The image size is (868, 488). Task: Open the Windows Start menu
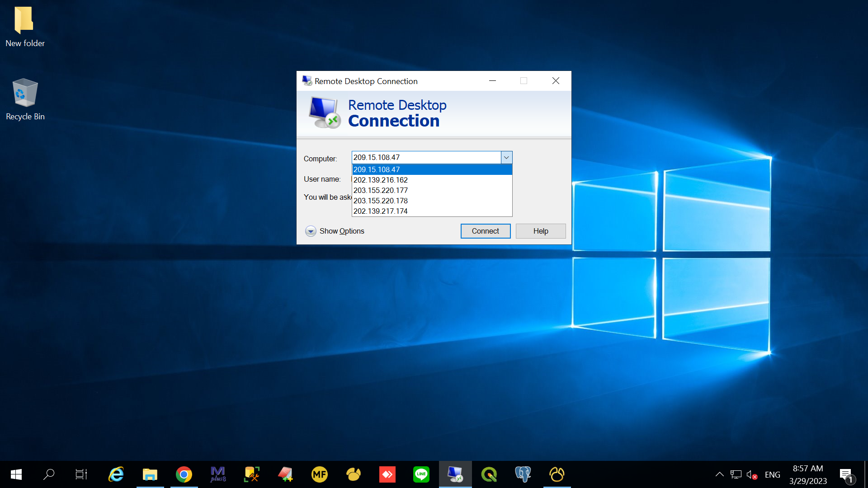[x=16, y=474]
